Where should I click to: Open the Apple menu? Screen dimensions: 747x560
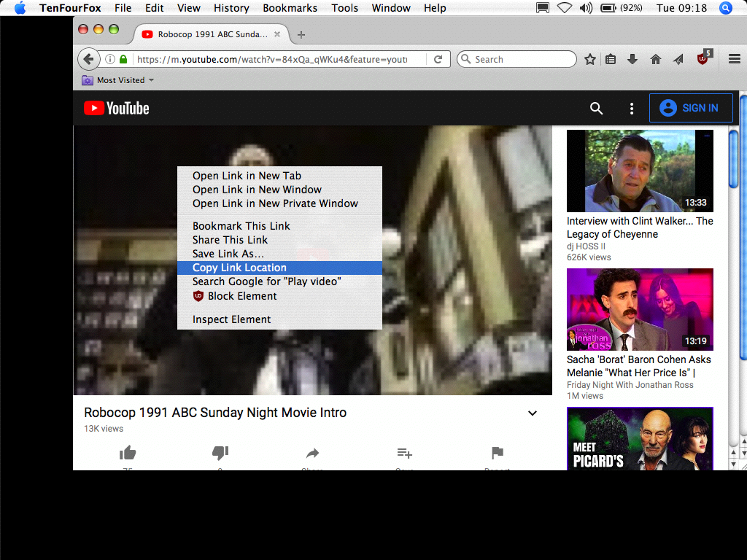coord(20,8)
